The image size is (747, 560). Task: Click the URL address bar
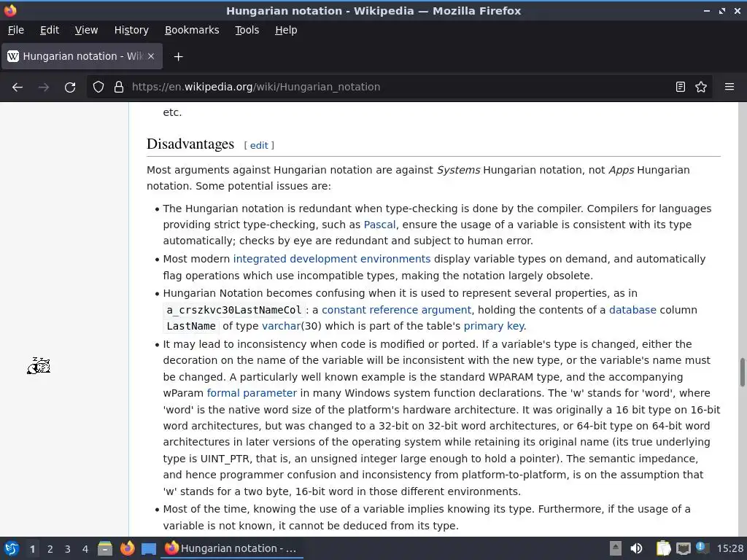(x=381, y=87)
